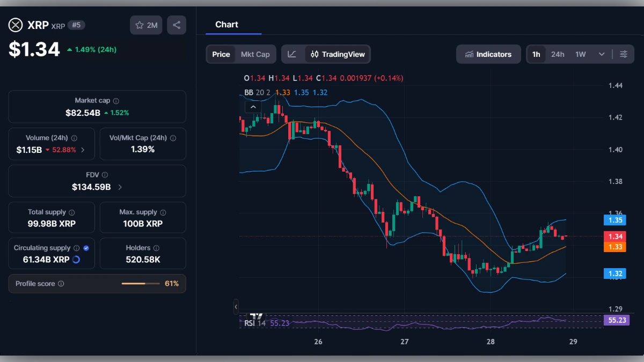
Task: Show Holders info icon
Action: 156,248
